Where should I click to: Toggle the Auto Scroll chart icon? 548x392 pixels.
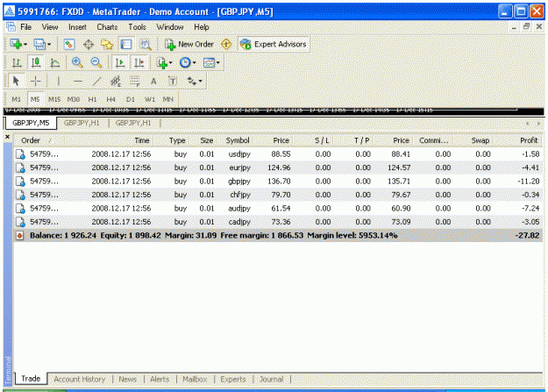(120, 63)
